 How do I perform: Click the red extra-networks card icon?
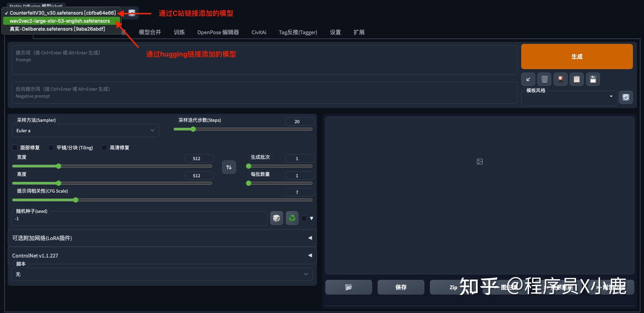click(x=560, y=79)
